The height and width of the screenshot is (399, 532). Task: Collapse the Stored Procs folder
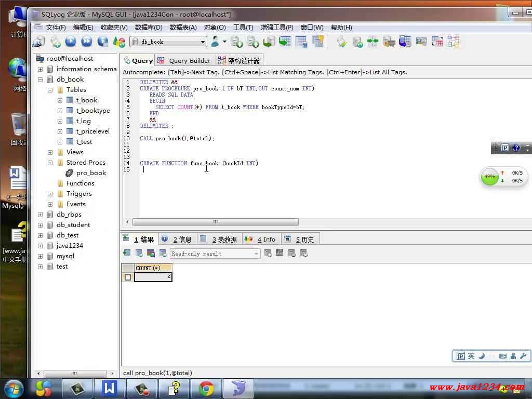click(50, 163)
